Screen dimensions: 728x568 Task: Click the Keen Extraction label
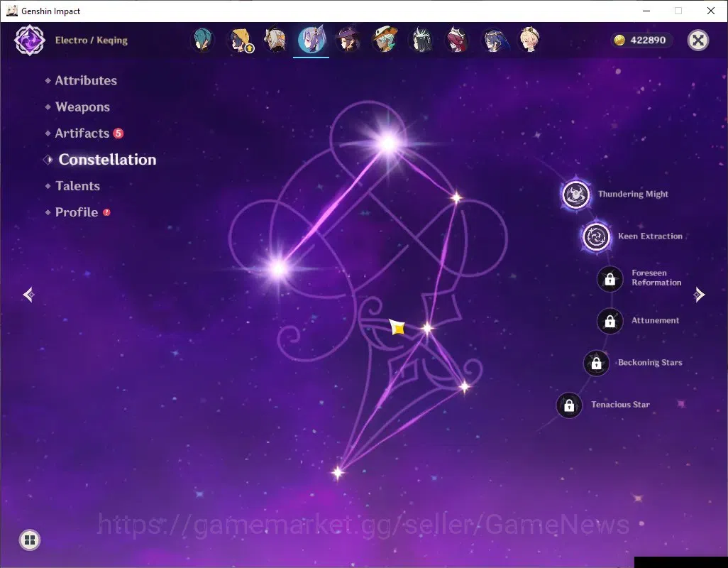pos(650,236)
